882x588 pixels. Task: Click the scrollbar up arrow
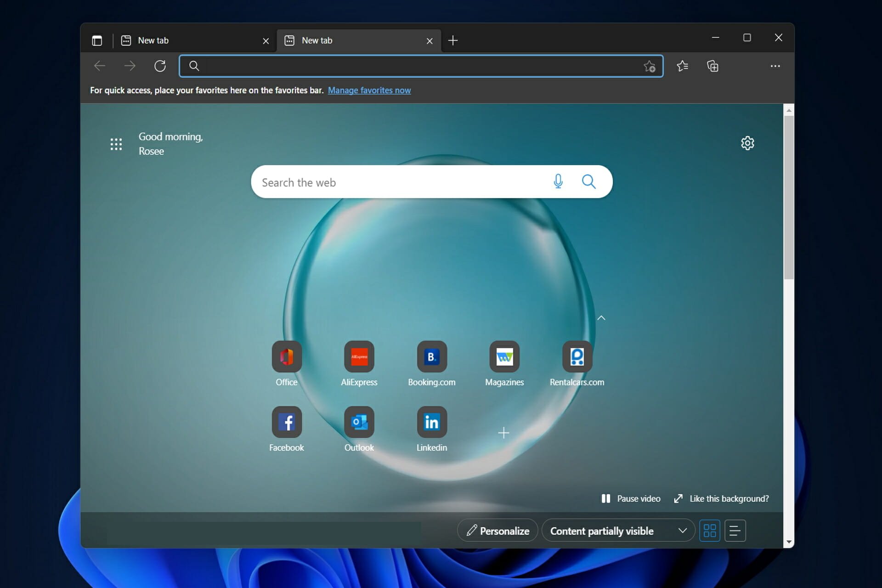pos(789,110)
